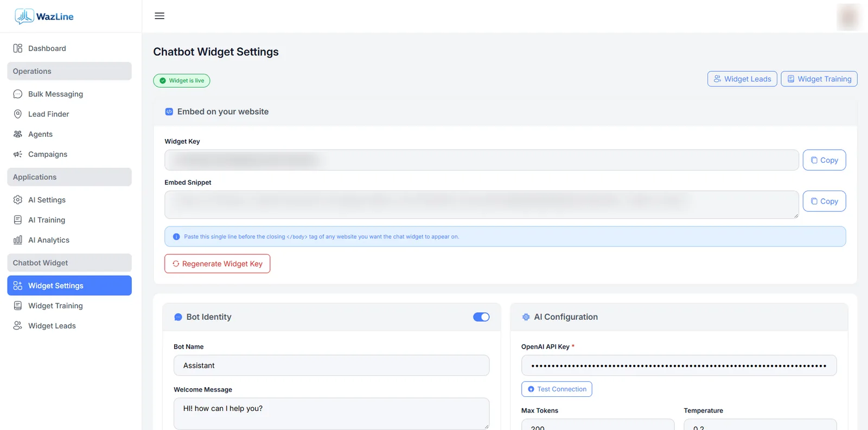
Task: Click the Temperature field
Action: pos(760,425)
